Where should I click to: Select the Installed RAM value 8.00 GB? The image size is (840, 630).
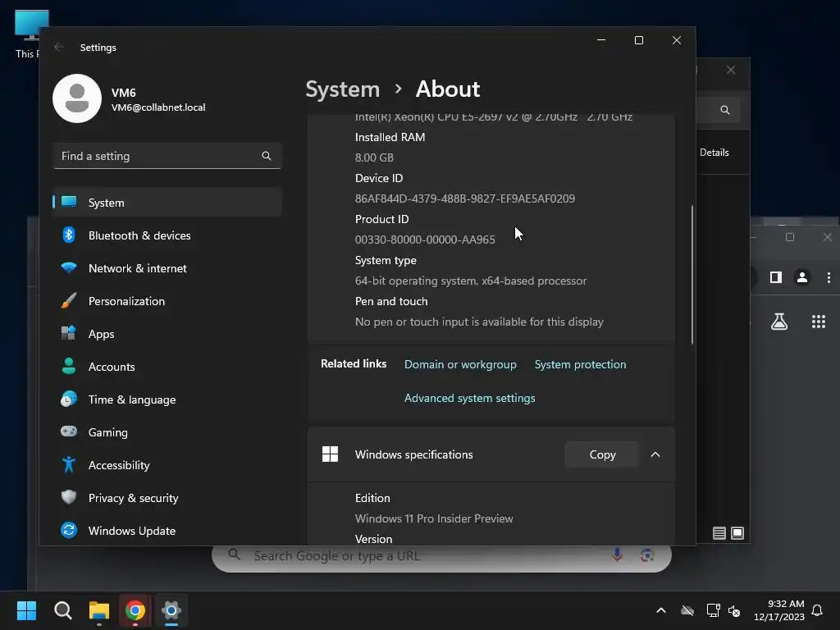374,157
